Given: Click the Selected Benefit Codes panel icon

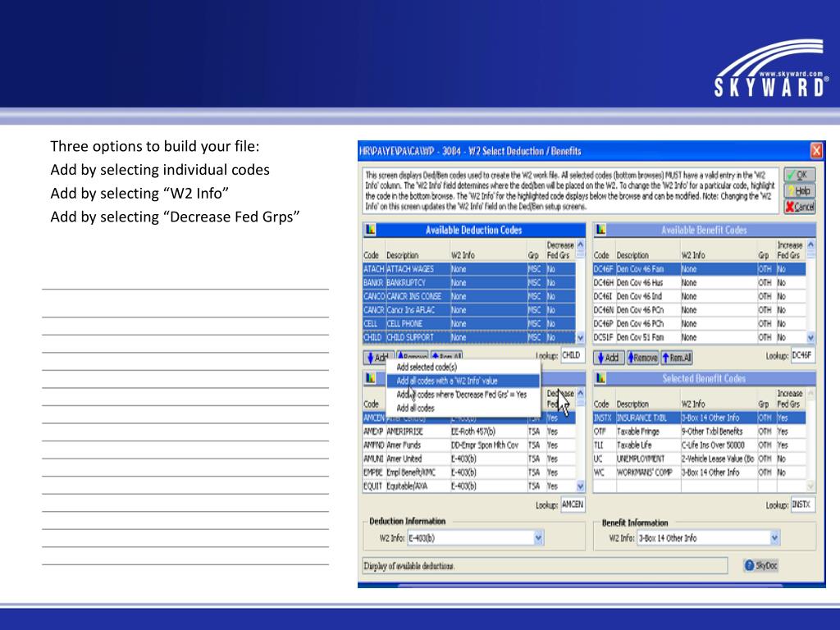Looking at the screenshot, I should click(x=600, y=378).
